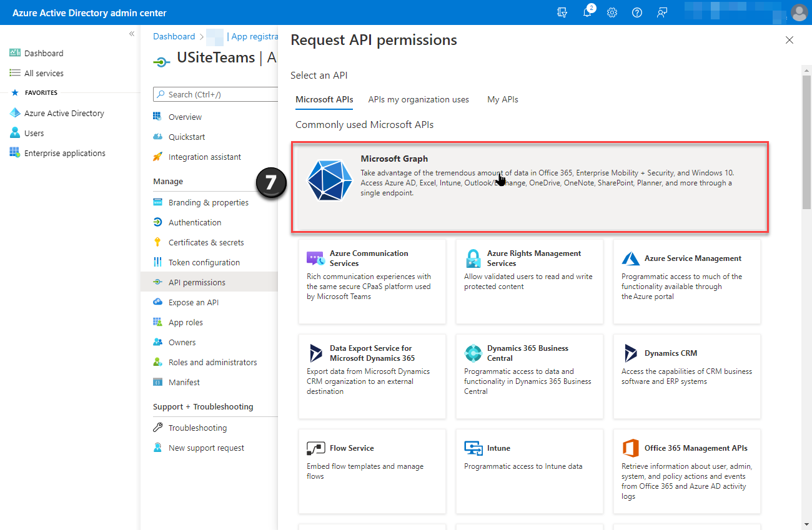Click the Authentication icon
Viewport: 812px width, 530px height.
157,222
